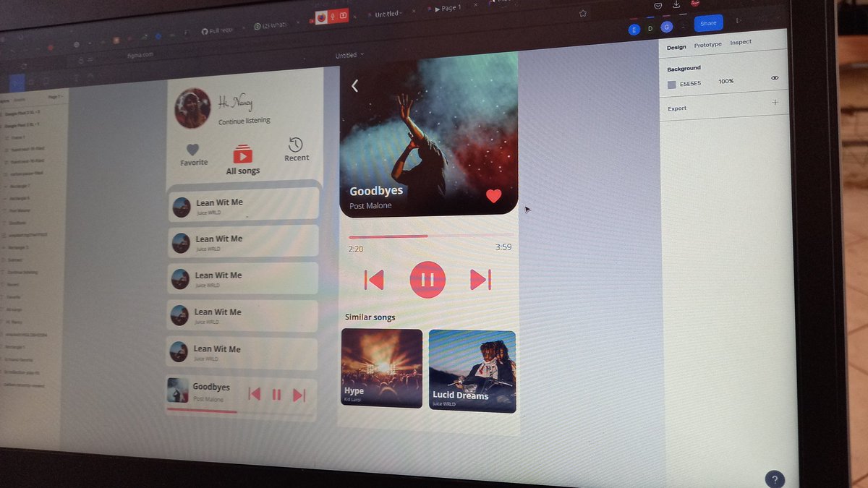Click the large next track button

(x=480, y=279)
